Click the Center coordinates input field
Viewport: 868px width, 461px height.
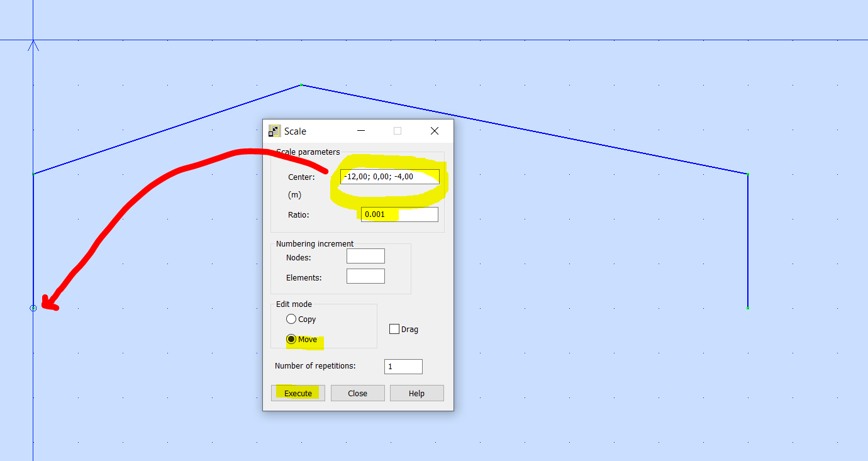pyautogui.click(x=389, y=176)
